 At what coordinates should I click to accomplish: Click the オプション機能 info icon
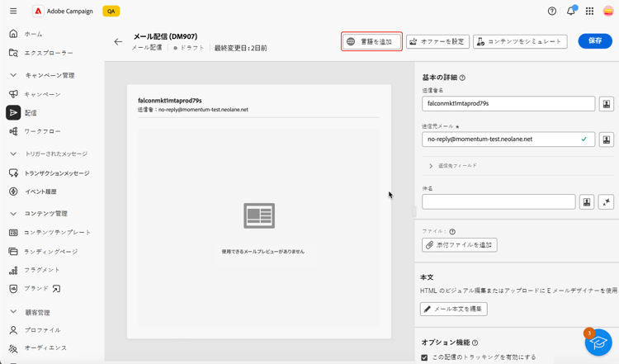click(x=475, y=343)
